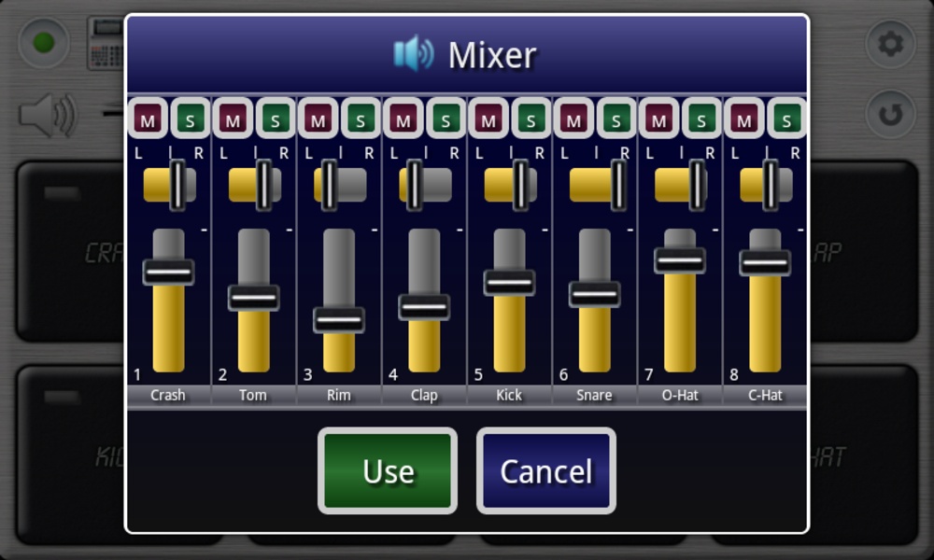Solo the Rim channel
Screen dimensions: 934x560
click(x=361, y=119)
